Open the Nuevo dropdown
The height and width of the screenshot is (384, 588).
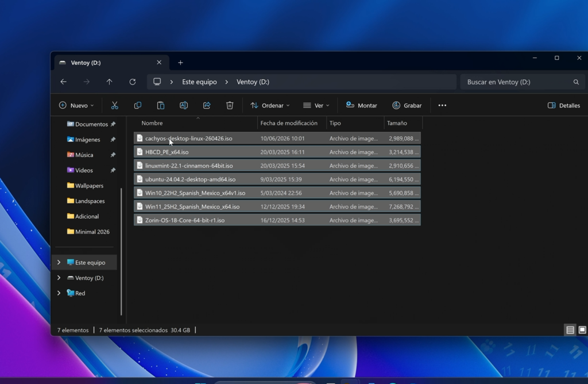pyautogui.click(x=76, y=105)
